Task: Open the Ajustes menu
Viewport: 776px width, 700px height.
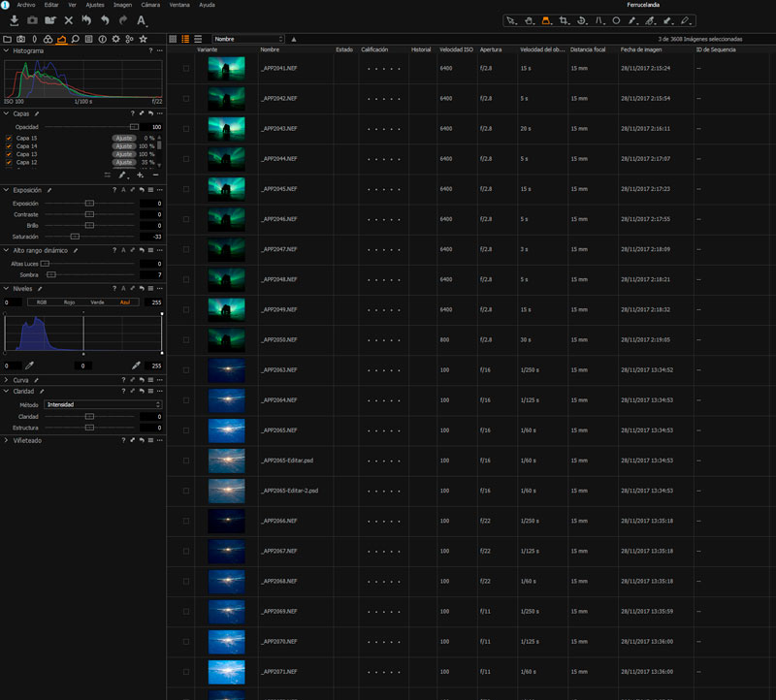Action: [95, 5]
